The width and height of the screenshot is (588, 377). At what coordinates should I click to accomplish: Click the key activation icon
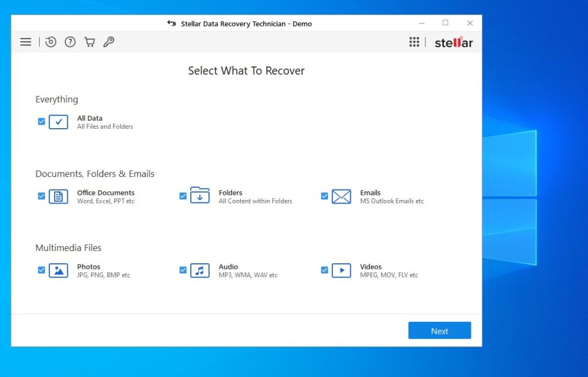(x=109, y=42)
